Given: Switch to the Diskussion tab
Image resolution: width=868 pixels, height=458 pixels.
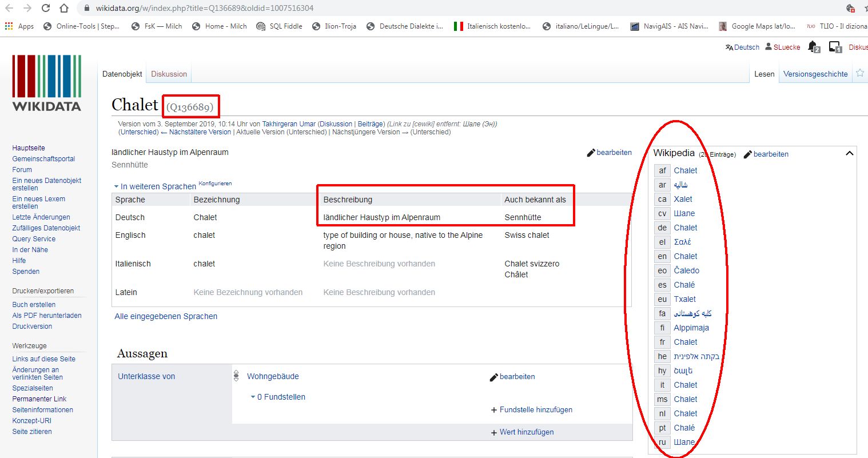Looking at the screenshot, I should tap(169, 74).
